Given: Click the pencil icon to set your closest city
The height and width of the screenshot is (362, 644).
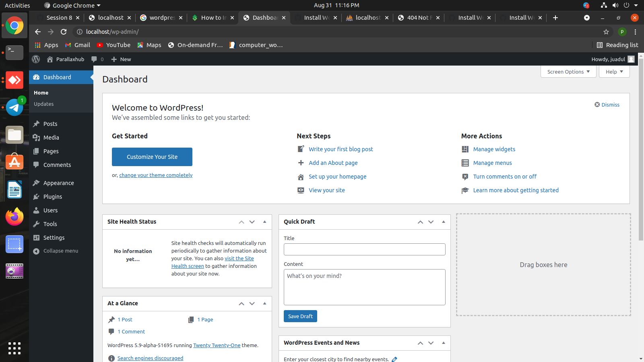Looking at the screenshot, I should (394, 359).
